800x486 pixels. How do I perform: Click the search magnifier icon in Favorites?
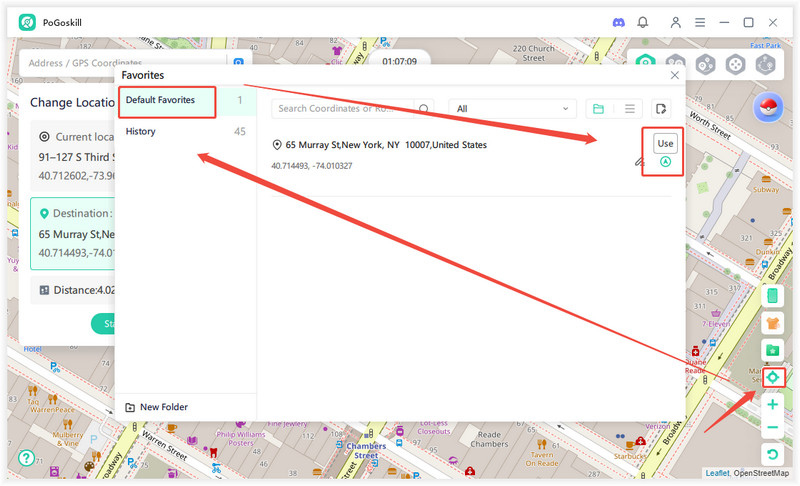tap(423, 109)
